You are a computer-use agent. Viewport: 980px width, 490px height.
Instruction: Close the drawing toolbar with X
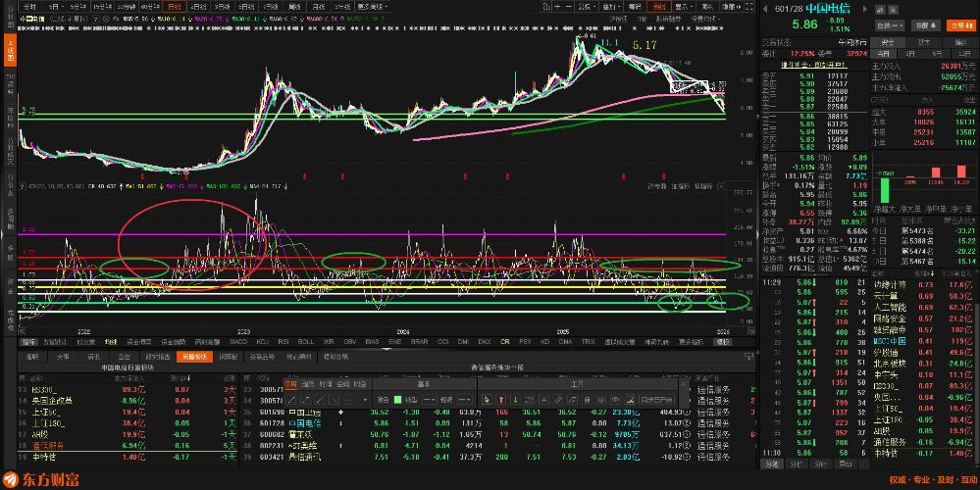(x=685, y=384)
